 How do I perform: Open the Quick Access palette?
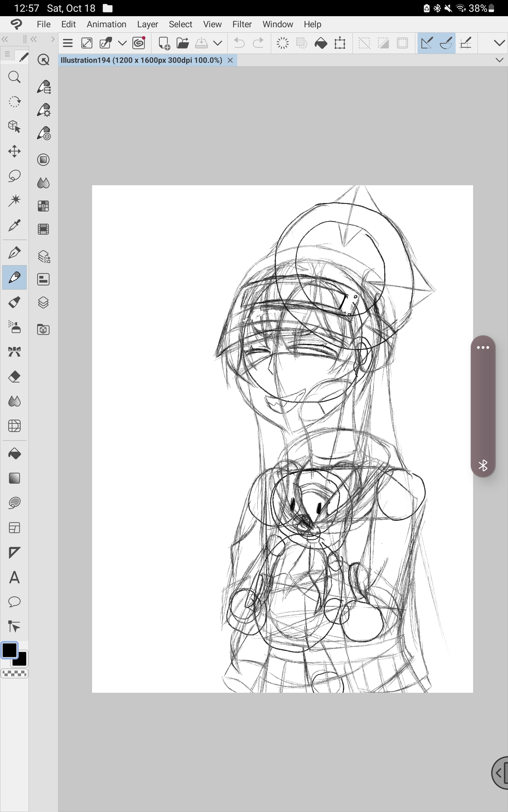pos(43,60)
